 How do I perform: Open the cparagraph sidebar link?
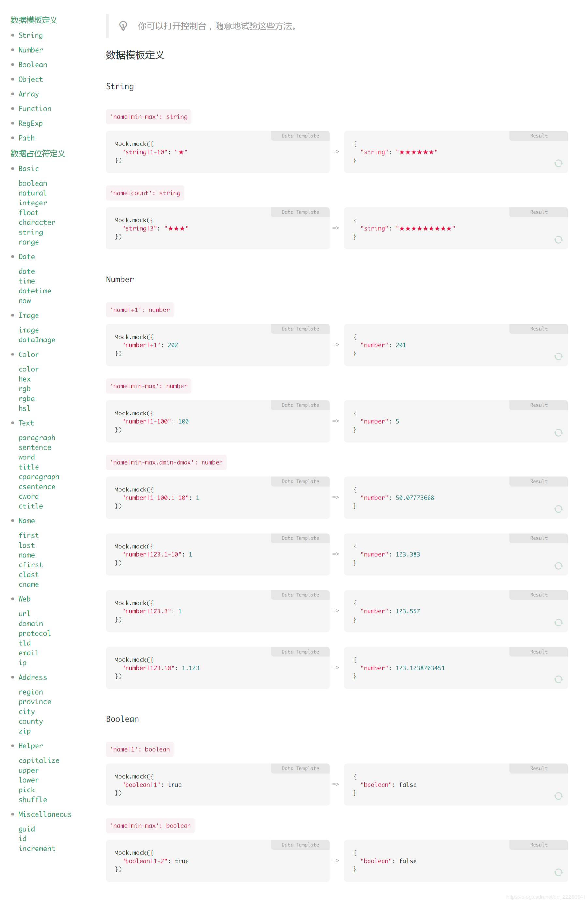click(39, 477)
